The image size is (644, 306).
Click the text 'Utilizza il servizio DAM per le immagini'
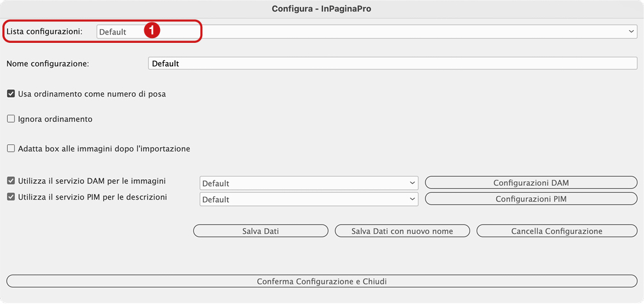click(x=92, y=180)
